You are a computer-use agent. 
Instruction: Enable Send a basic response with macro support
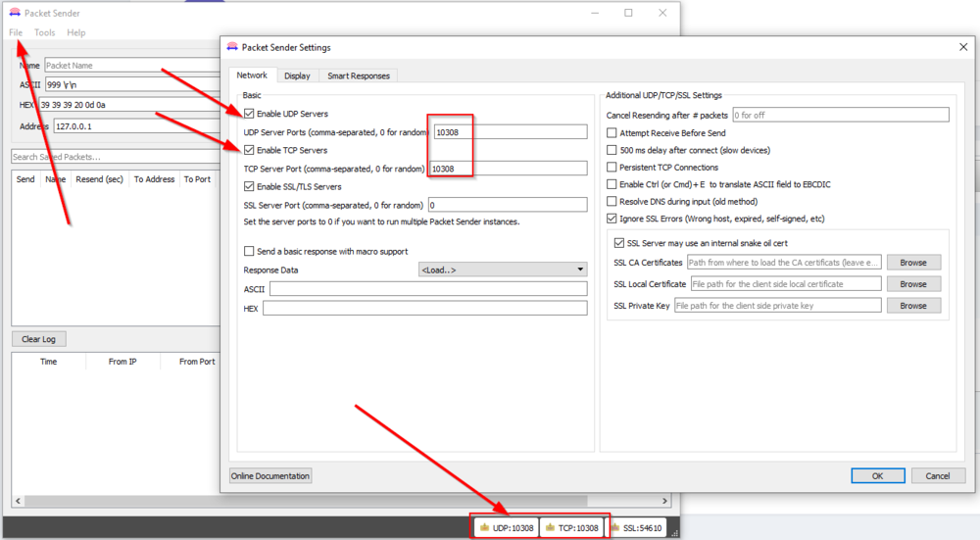click(x=249, y=251)
